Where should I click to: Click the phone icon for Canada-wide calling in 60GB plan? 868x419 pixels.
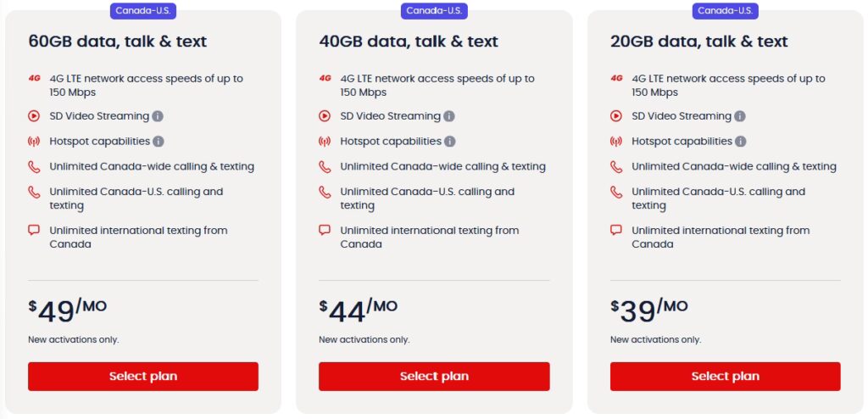(x=34, y=167)
